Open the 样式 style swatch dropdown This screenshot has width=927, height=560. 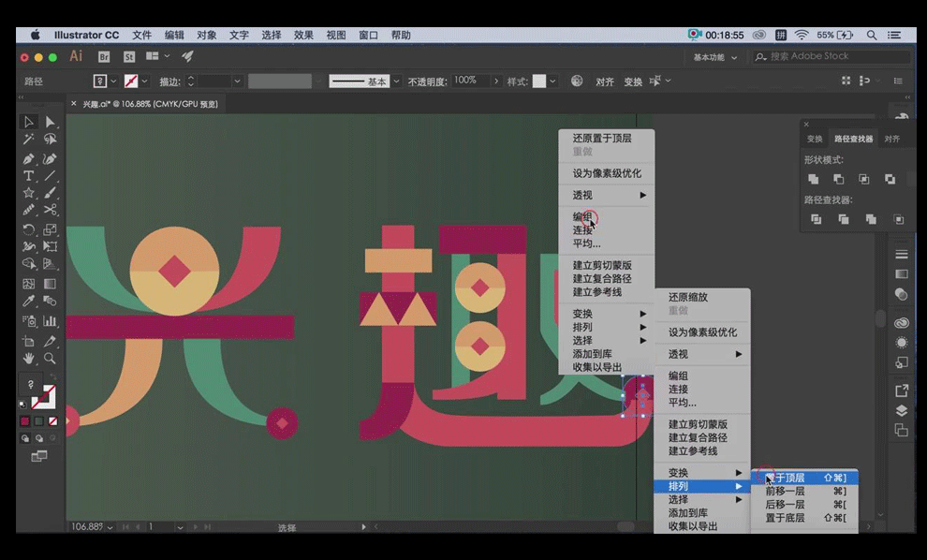(x=553, y=81)
